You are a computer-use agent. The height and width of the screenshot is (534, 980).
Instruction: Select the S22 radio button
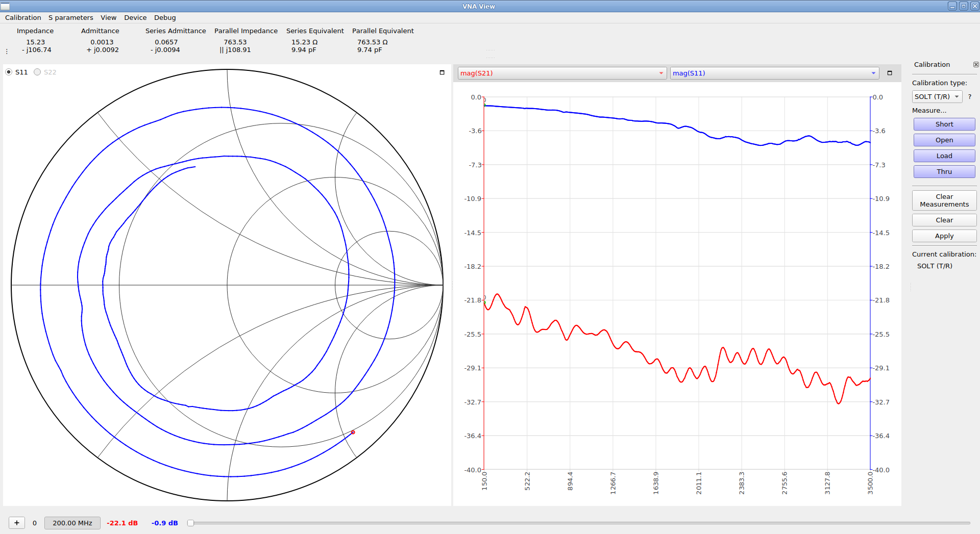37,72
